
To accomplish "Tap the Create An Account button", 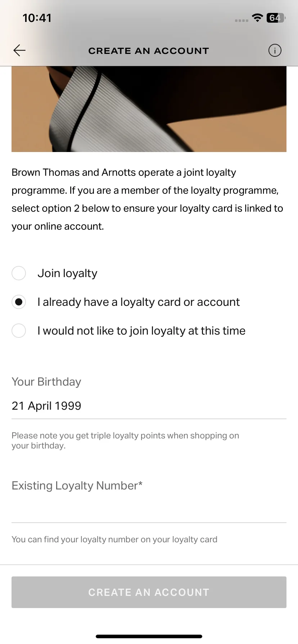I will (x=149, y=592).
